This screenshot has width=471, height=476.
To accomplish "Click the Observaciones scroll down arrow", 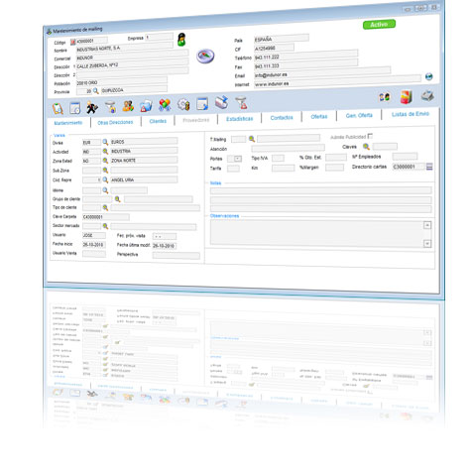I will tap(427, 244).
